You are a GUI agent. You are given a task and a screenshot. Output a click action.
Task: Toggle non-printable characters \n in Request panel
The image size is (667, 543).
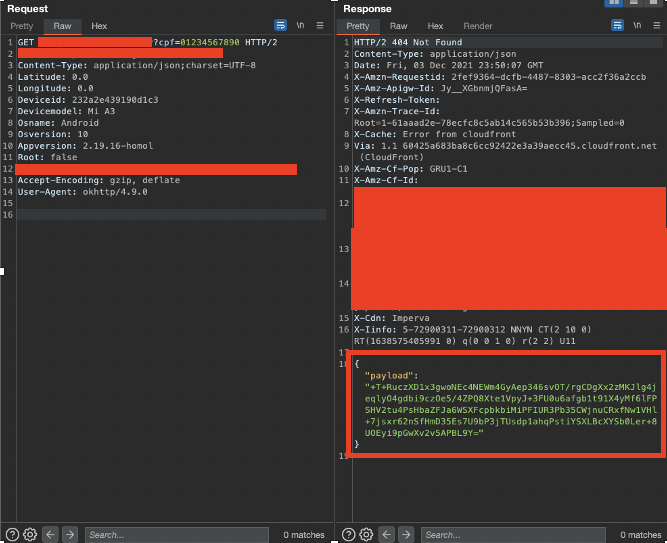click(x=300, y=26)
